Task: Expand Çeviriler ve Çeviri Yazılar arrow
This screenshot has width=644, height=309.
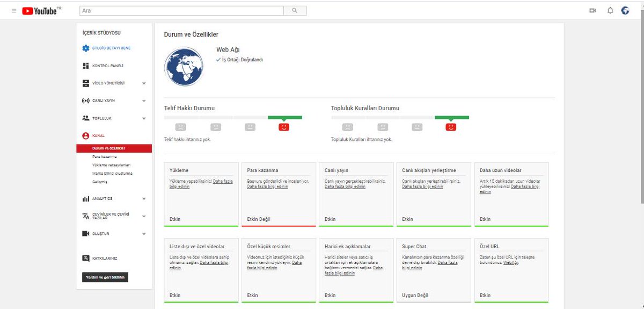Action: point(144,216)
